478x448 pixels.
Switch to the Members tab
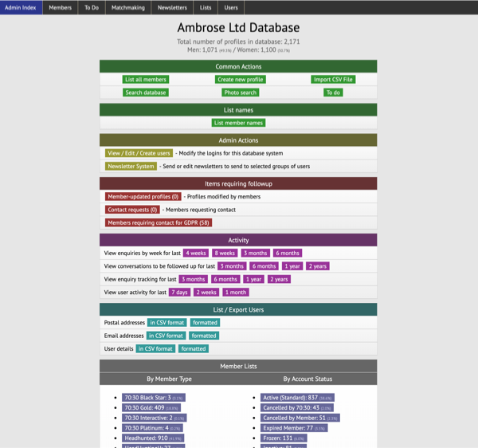60,8
